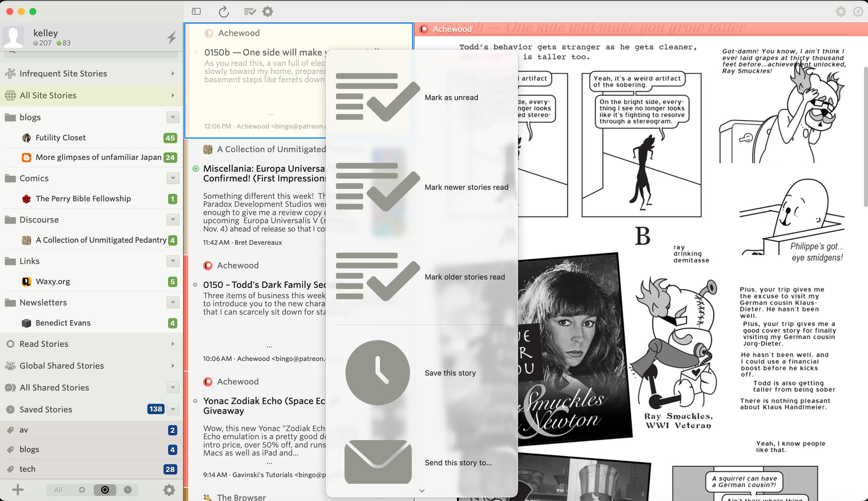Choose Save this story menu item
The width and height of the screenshot is (868, 501).
pos(450,373)
